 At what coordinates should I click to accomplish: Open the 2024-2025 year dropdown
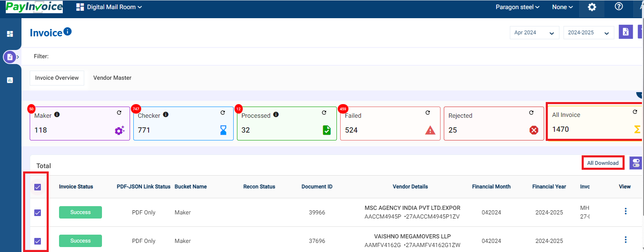[589, 33]
